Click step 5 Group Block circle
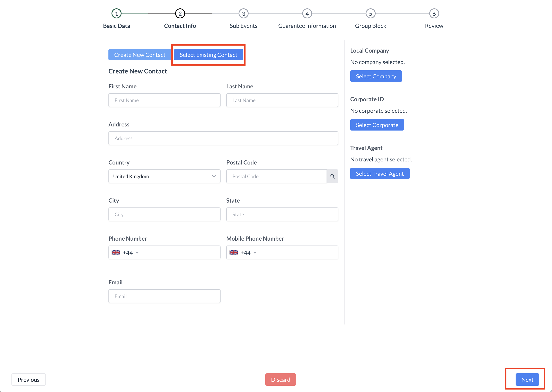This screenshot has width=552, height=392. coord(370,14)
